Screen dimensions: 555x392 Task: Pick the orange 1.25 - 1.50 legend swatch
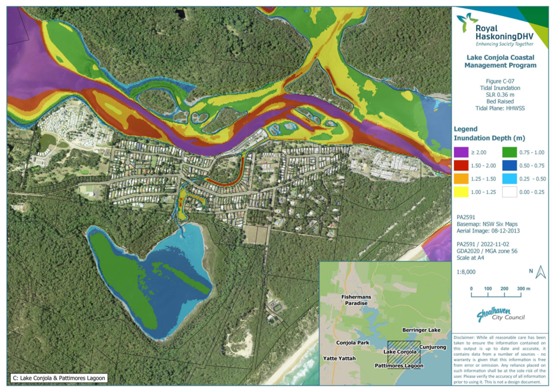tap(461, 179)
